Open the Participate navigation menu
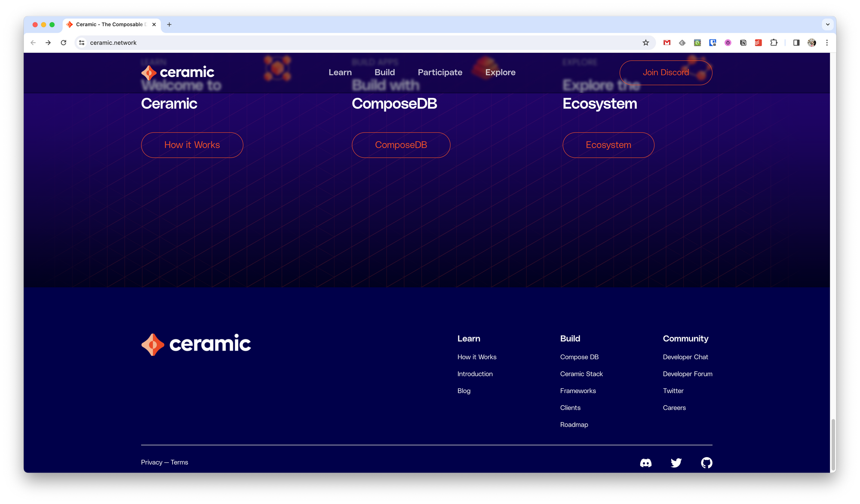 click(440, 73)
